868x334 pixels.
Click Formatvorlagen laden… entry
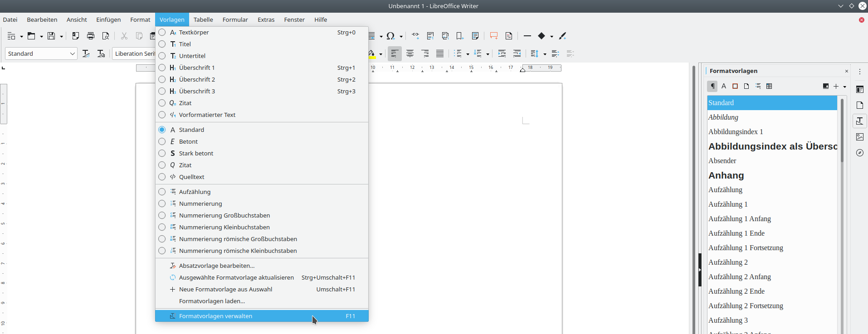click(x=212, y=301)
